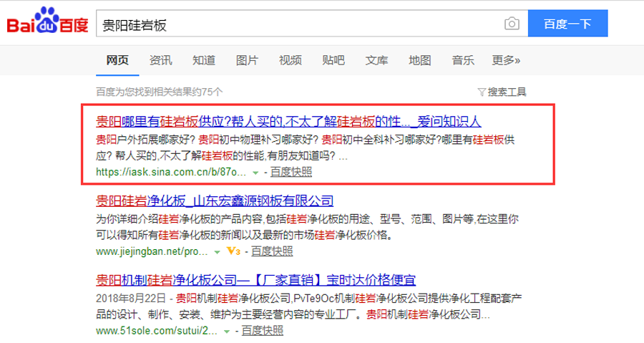Screen dimensions: 644x343
Task: Open 百度快照 for the 51sole.com result
Action: (262, 331)
